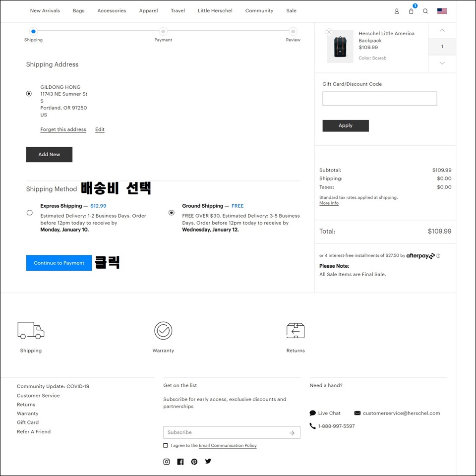Open Refer A Friend footer link

(34, 432)
